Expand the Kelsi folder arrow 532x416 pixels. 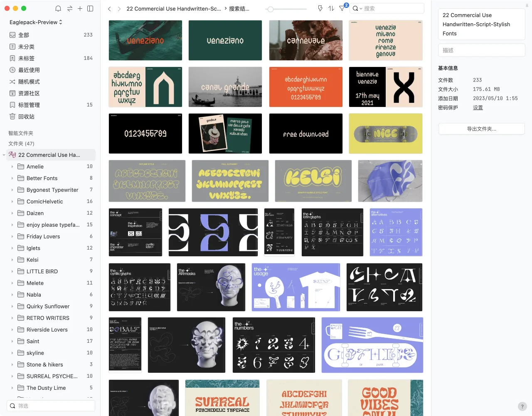click(x=12, y=260)
